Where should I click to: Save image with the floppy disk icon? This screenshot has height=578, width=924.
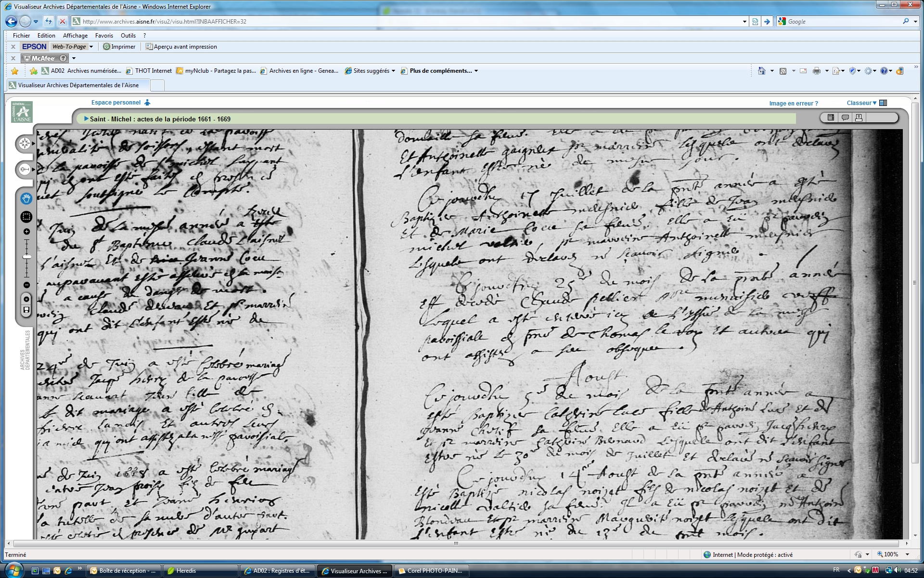click(26, 310)
